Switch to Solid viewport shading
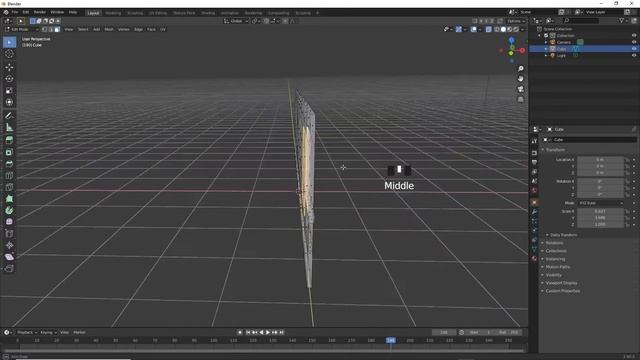This screenshot has width=640, height=360. (503, 29)
